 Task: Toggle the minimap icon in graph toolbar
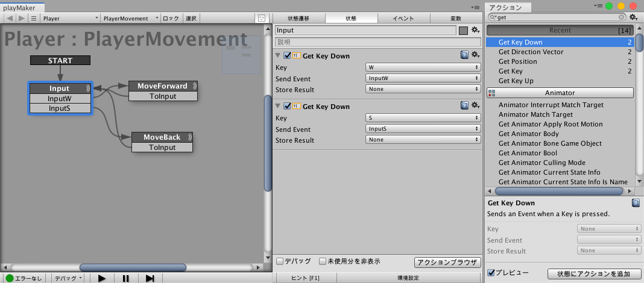[x=261, y=19]
